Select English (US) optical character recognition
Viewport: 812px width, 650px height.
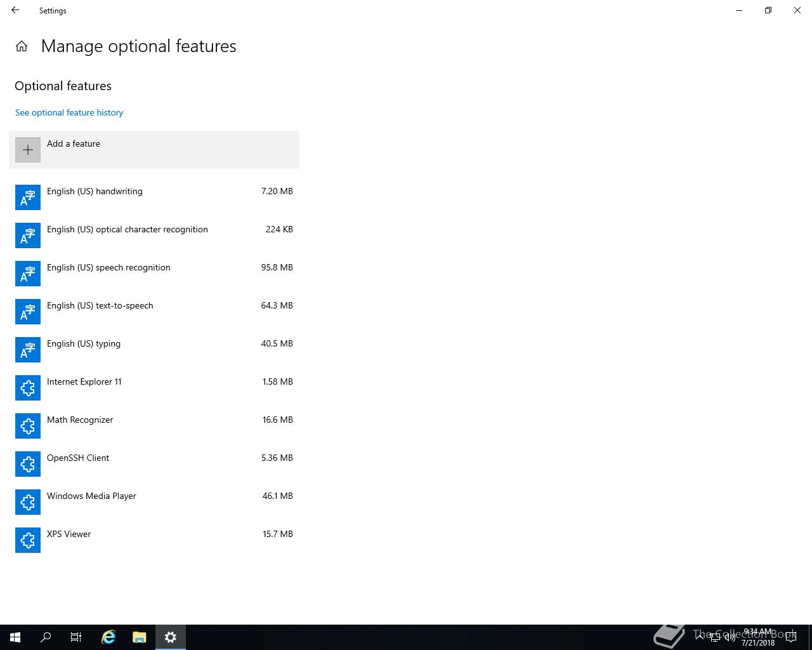tap(154, 235)
